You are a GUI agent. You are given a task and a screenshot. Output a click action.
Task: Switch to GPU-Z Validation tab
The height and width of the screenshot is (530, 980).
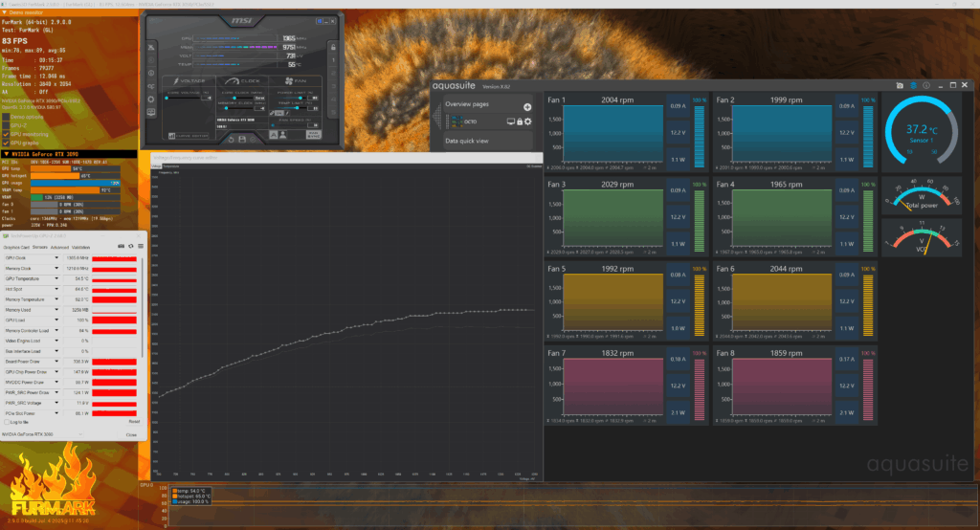pos(80,248)
